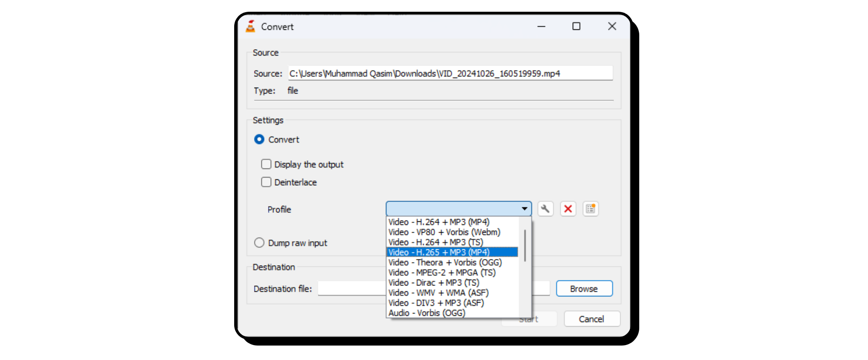Enable the Display the output checkbox
The width and height of the screenshot is (868, 360).
tap(266, 164)
